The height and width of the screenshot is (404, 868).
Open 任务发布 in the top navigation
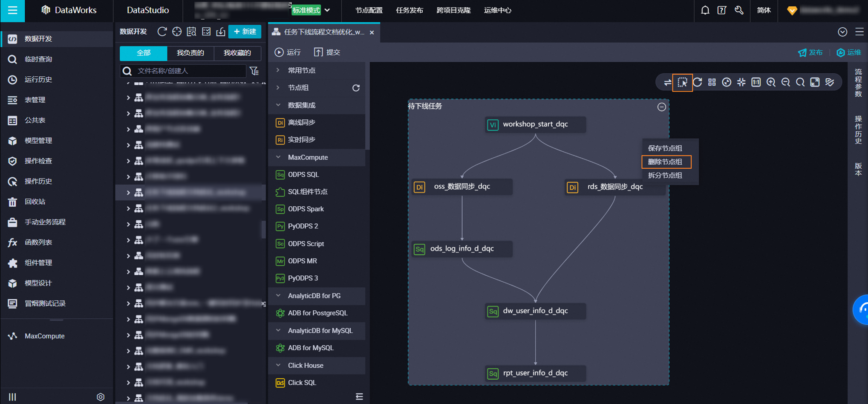click(409, 10)
